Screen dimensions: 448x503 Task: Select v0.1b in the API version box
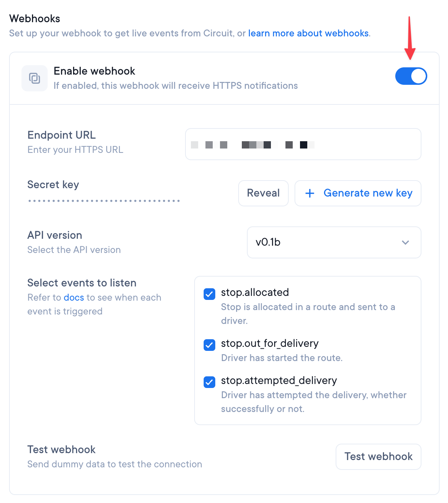[333, 242]
